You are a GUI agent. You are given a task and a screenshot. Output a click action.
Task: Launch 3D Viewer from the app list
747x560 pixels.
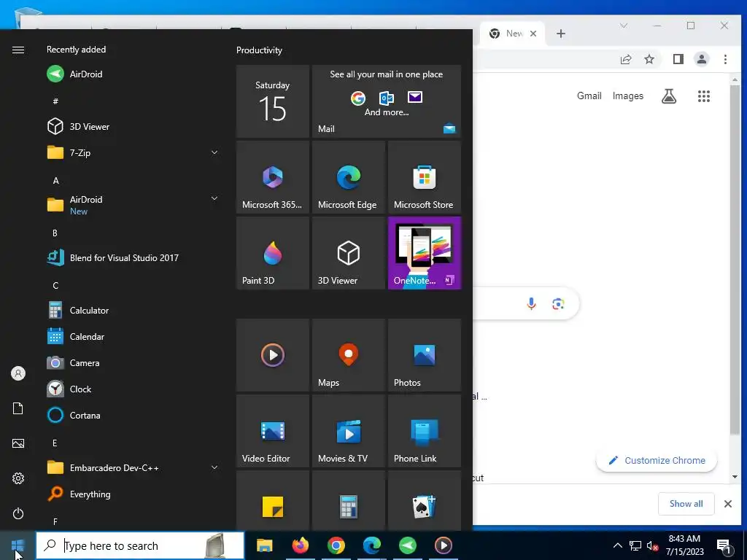(133, 127)
